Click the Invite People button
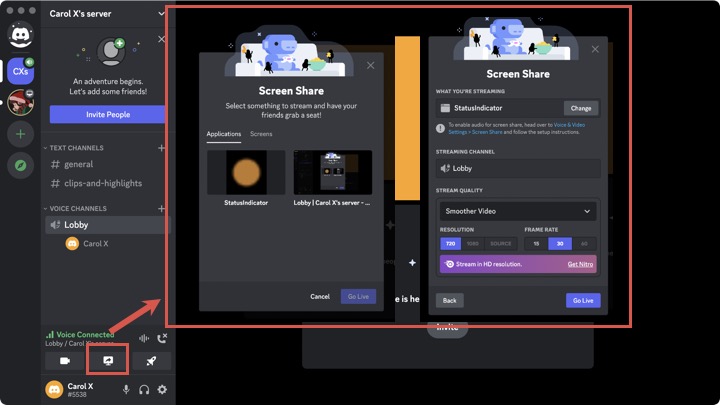Image resolution: width=720 pixels, height=410 pixels. (x=107, y=114)
